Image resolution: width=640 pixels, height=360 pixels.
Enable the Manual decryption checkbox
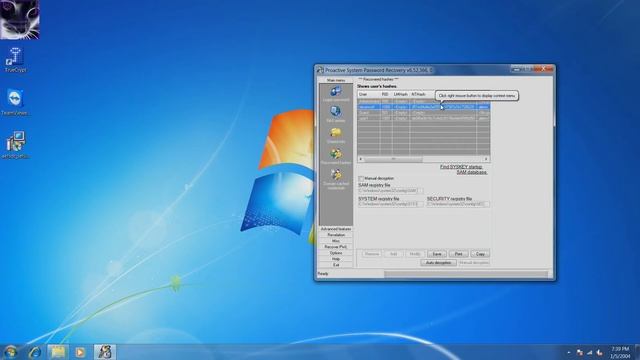[x=361, y=179]
